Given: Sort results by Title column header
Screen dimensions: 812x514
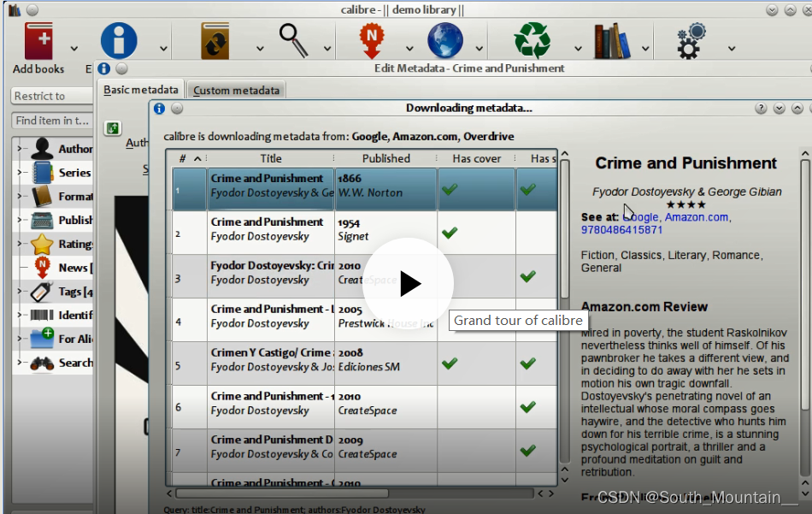Looking at the screenshot, I should [x=271, y=158].
